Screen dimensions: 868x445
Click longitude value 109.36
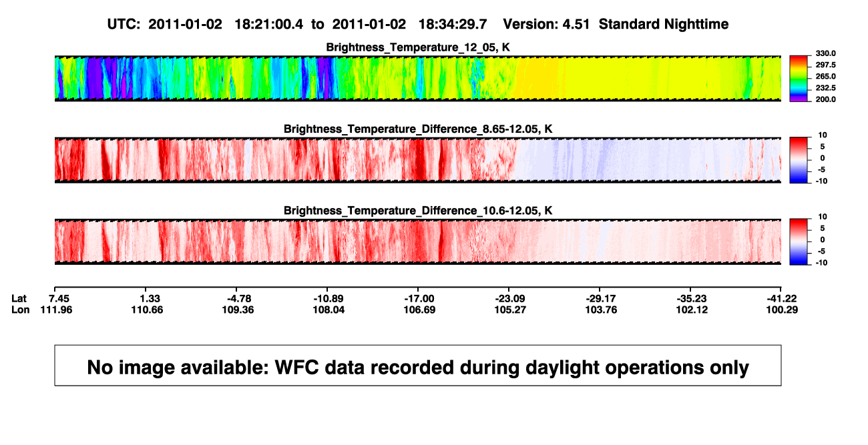[238, 310]
